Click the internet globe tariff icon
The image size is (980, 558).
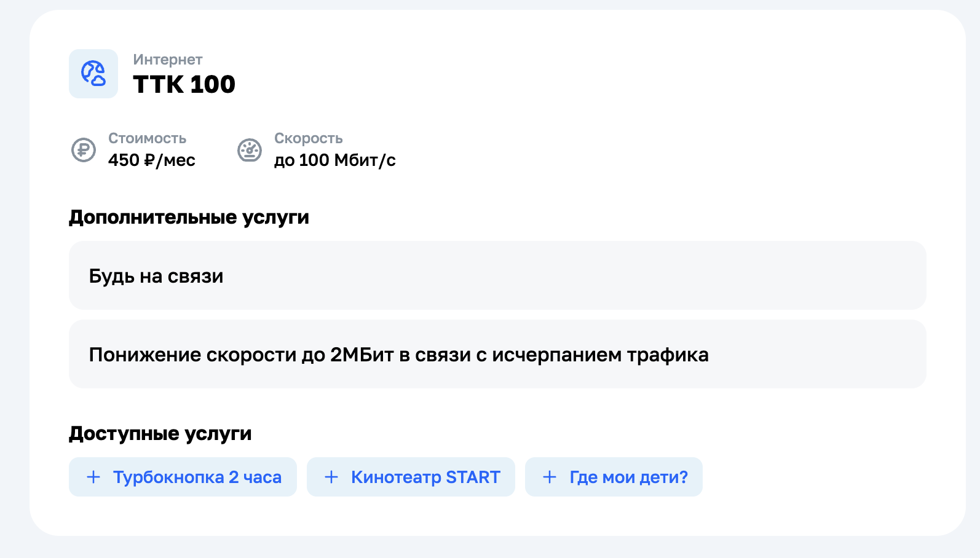[93, 74]
